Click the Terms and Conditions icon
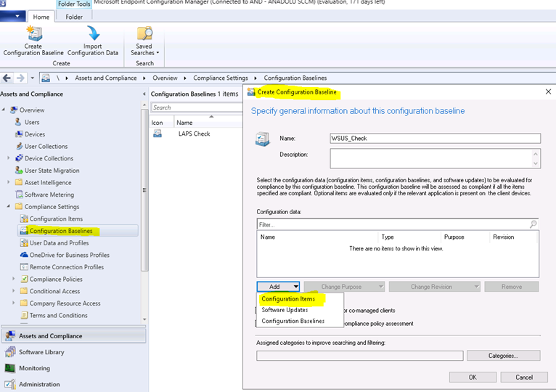Viewport: 556px width, 392px height. [x=24, y=315]
